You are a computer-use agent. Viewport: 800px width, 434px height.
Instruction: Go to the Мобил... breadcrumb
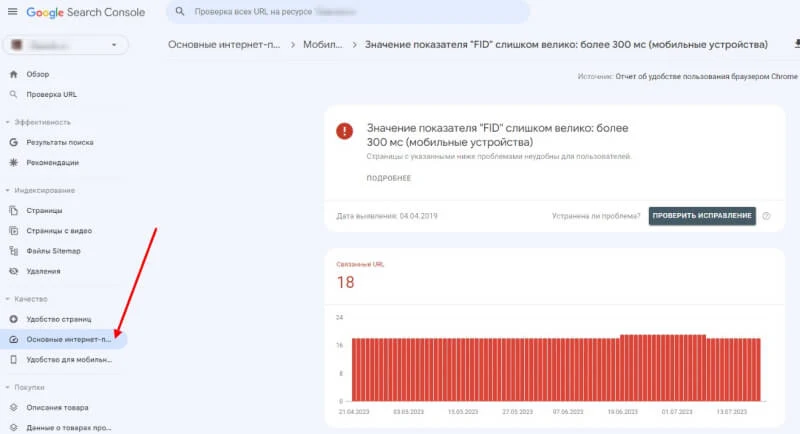coord(322,45)
